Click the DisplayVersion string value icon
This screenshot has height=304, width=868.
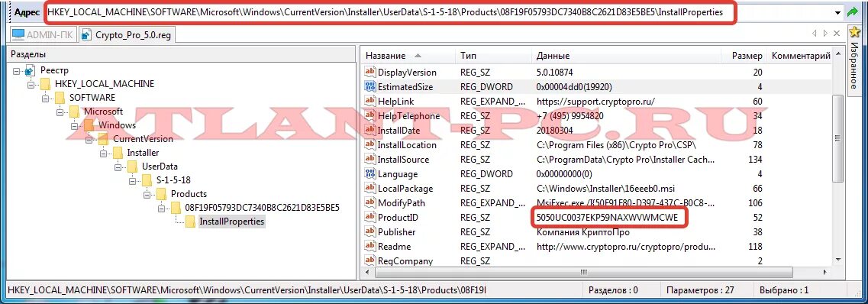pyautogui.click(x=369, y=72)
